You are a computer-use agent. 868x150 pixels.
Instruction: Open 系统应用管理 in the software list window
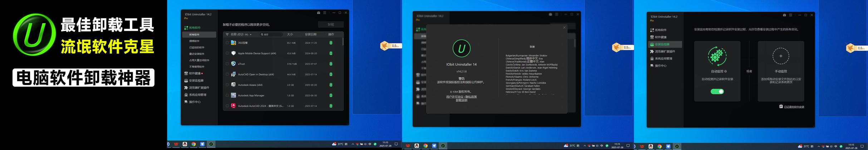(x=195, y=95)
